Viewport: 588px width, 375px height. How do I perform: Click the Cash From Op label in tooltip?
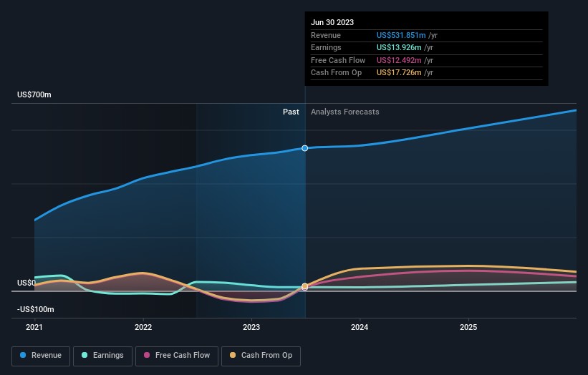(x=336, y=73)
